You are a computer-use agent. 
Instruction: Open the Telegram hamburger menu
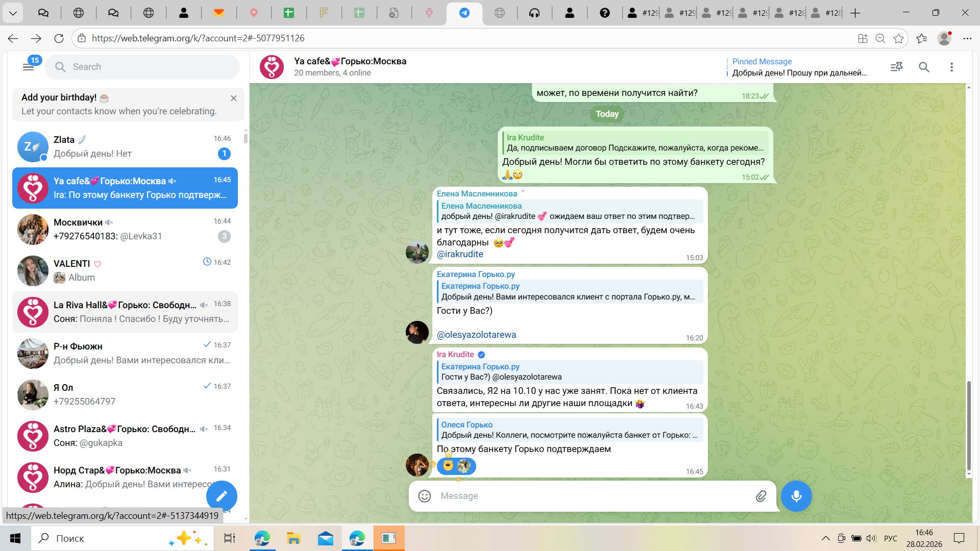tap(28, 67)
